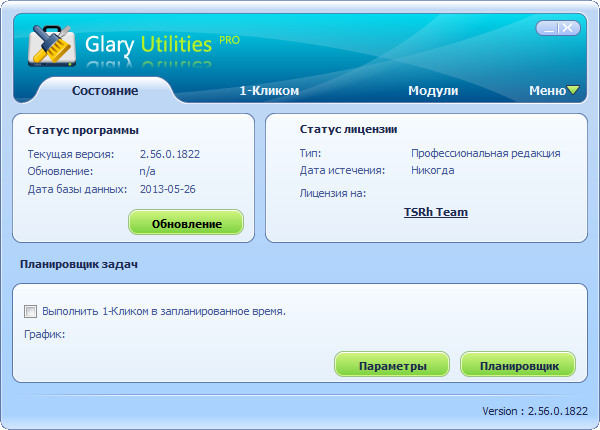Viewport: 600px width, 430px height.
Task: Click the Статус программы heading
Action: [83, 130]
